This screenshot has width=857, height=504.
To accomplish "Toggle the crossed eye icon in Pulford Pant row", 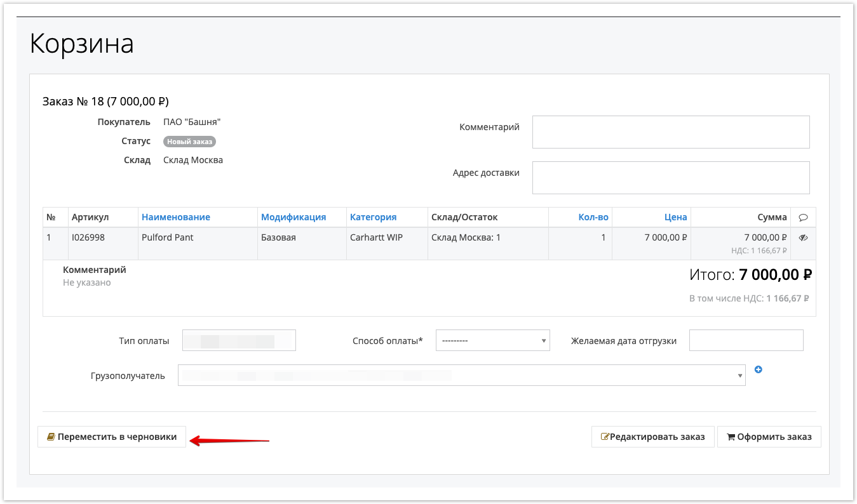I will pyautogui.click(x=803, y=237).
